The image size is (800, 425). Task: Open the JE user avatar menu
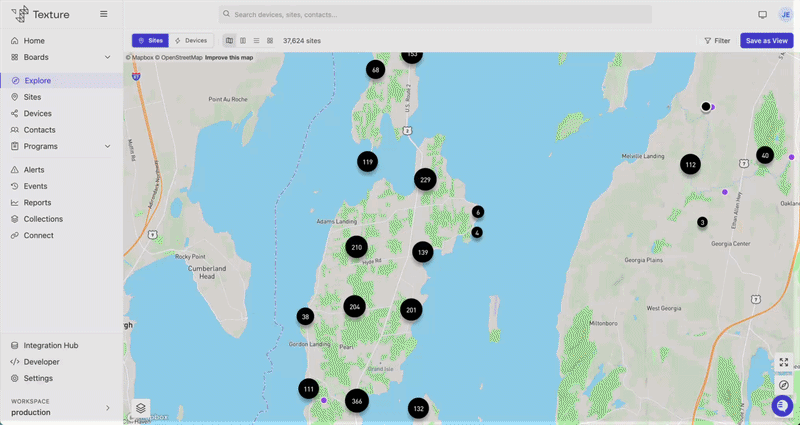click(786, 15)
